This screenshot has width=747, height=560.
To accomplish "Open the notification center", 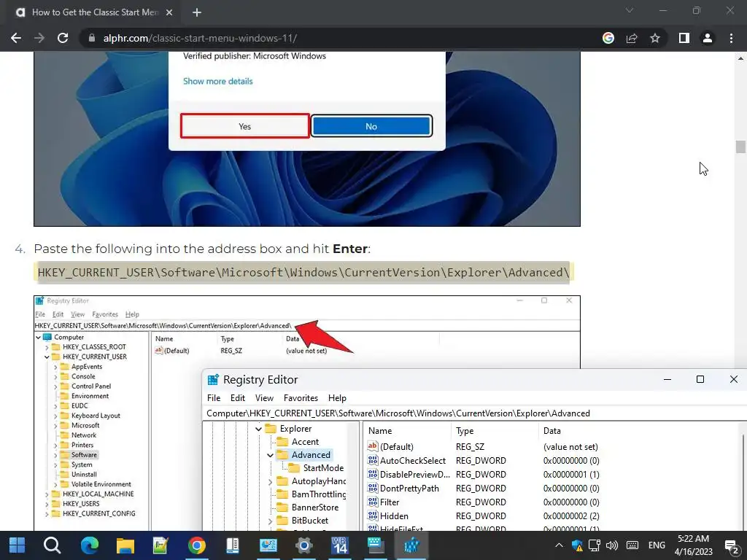I will point(731,545).
